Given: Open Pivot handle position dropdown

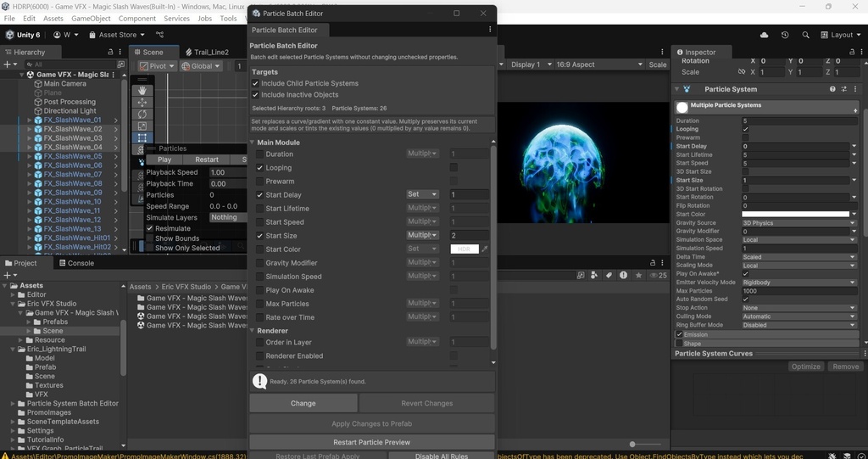Looking at the screenshot, I should (157, 66).
